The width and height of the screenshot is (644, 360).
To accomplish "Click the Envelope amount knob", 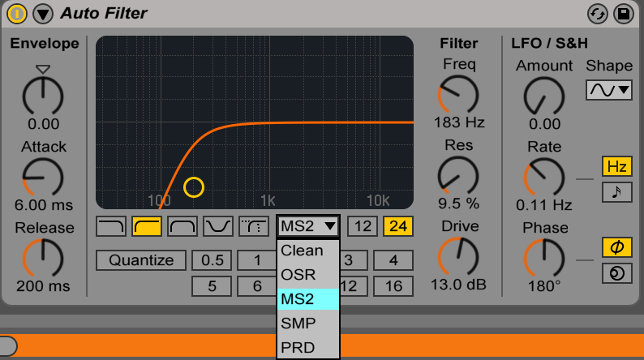I will click(x=43, y=96).
